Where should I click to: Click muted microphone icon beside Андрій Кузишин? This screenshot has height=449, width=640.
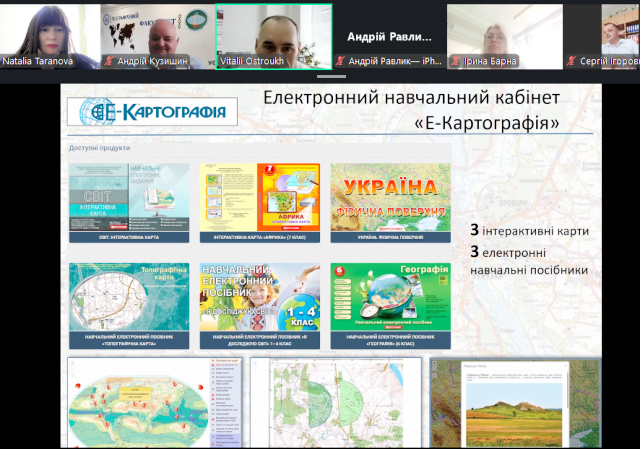109,61
